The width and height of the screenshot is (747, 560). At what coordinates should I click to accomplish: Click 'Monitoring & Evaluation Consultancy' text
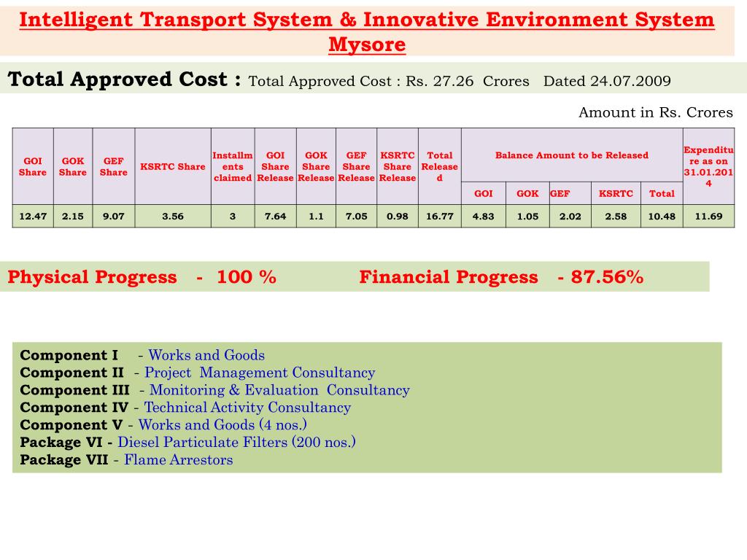tap(279, 390)
